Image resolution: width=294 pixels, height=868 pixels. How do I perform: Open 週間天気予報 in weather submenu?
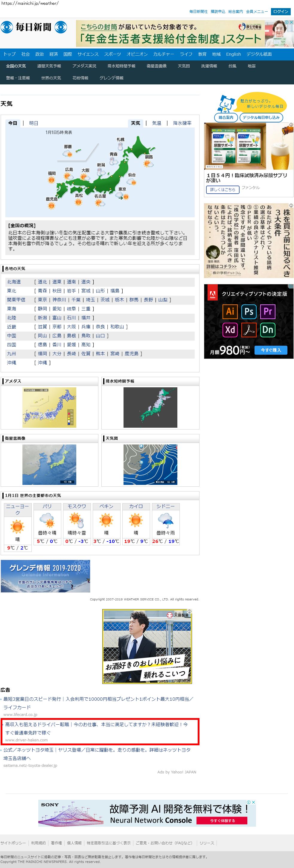coord(49,66)
